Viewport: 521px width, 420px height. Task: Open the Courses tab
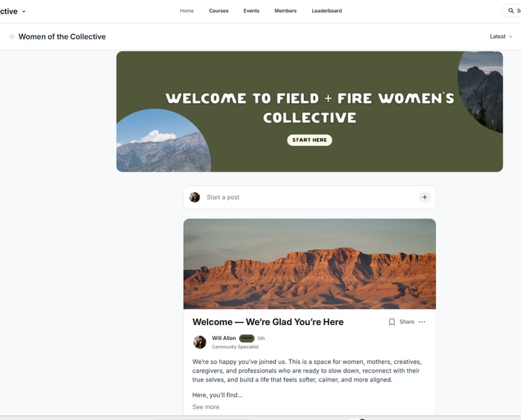click(218, 11)
